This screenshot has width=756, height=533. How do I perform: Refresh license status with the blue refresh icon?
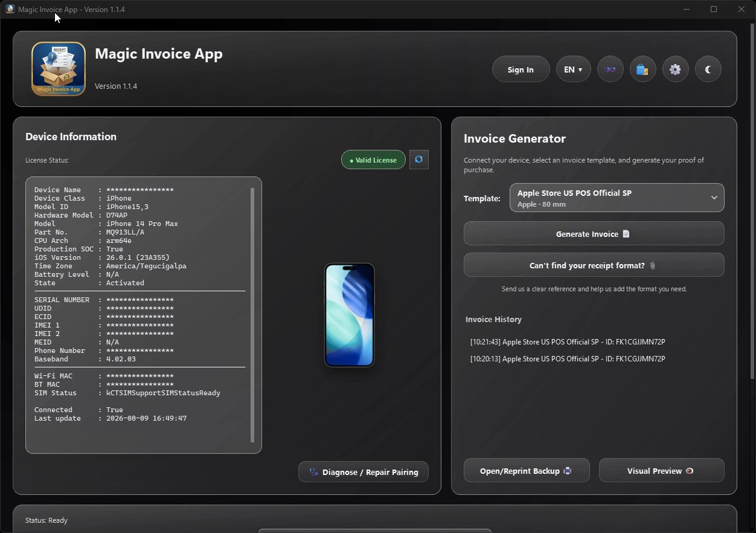pyautogui.click(x=418, y=160)
